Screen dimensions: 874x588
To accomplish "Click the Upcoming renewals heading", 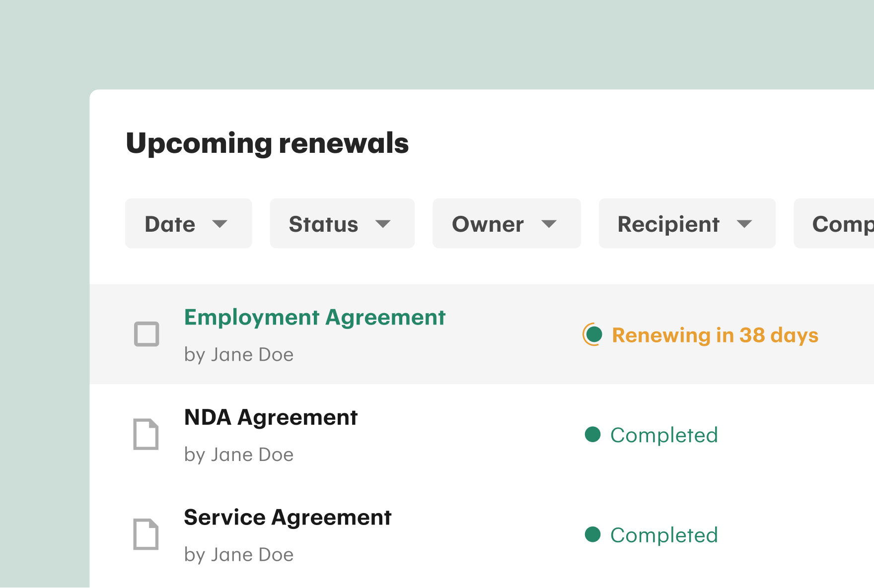I will pos(267,143).
